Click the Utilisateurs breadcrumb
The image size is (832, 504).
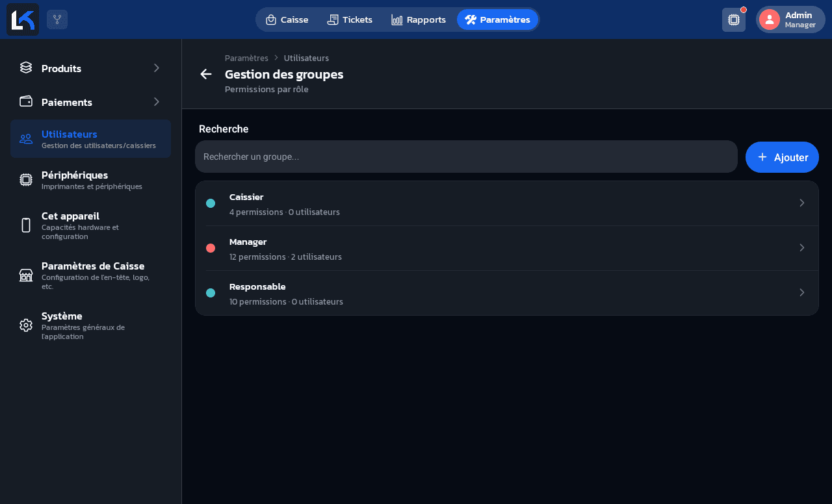(x=306, y=58)
